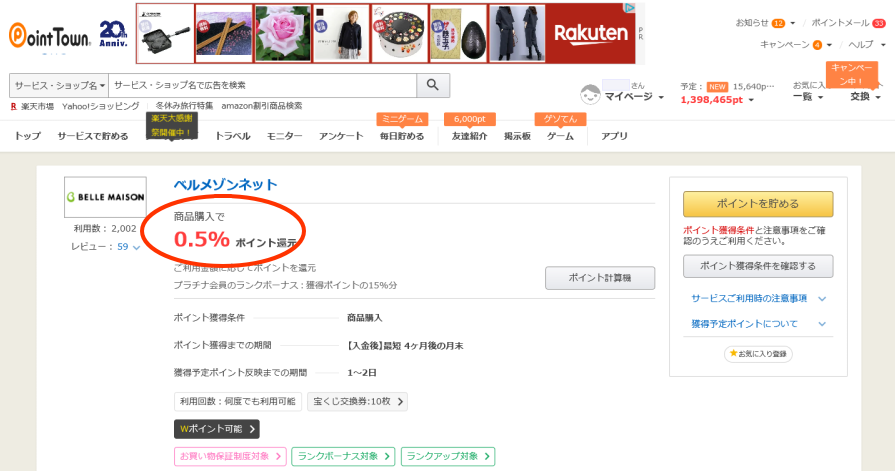
Task: Click the red ポイント獲得条件 text link
Action: [719, 230]
